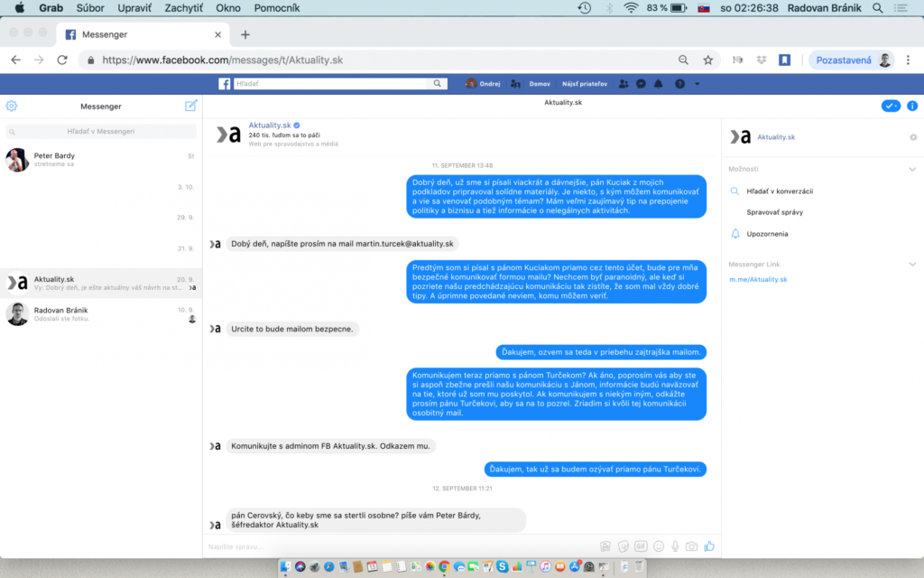Open the Pomocník menu
924x578 pixels.
(x=277, y=7)
